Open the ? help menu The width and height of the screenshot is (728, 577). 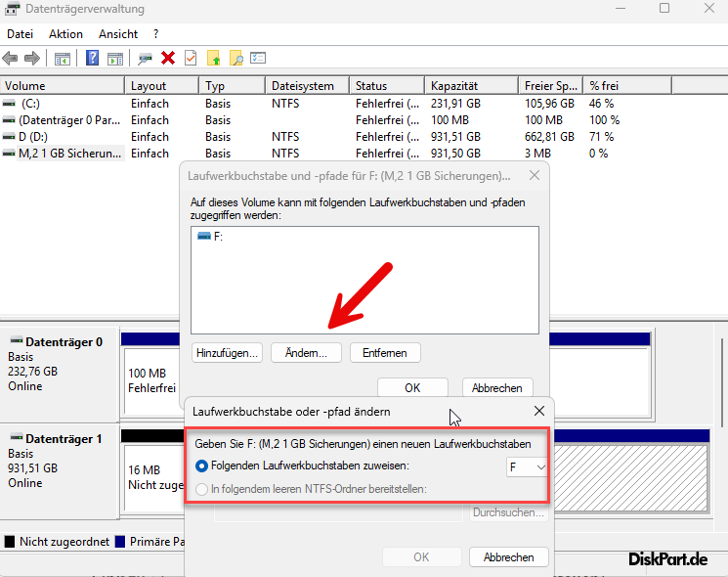156,34
